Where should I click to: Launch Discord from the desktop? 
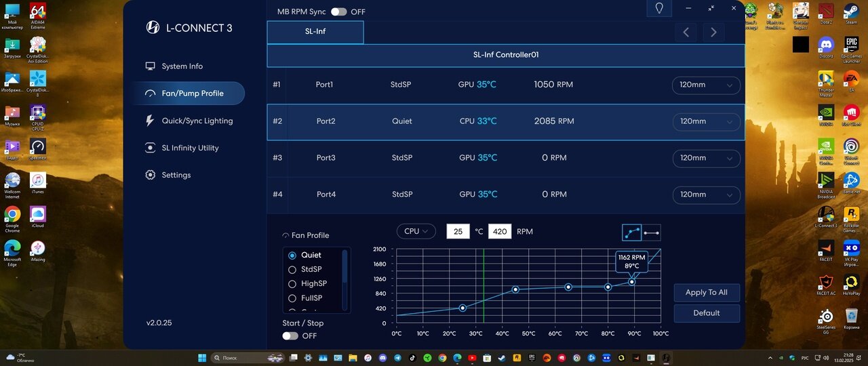coord(825,47)
